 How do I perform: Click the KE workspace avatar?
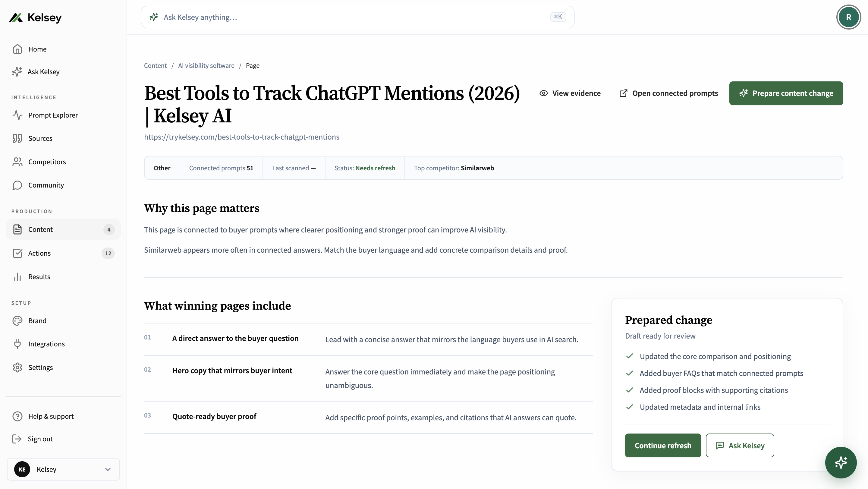[22, 469]
